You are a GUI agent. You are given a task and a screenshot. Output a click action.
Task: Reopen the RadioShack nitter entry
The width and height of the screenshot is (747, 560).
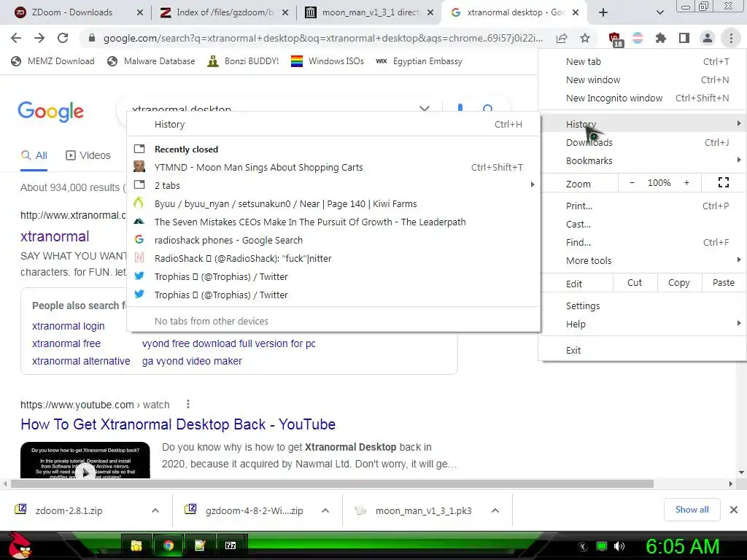click(333, 258)
